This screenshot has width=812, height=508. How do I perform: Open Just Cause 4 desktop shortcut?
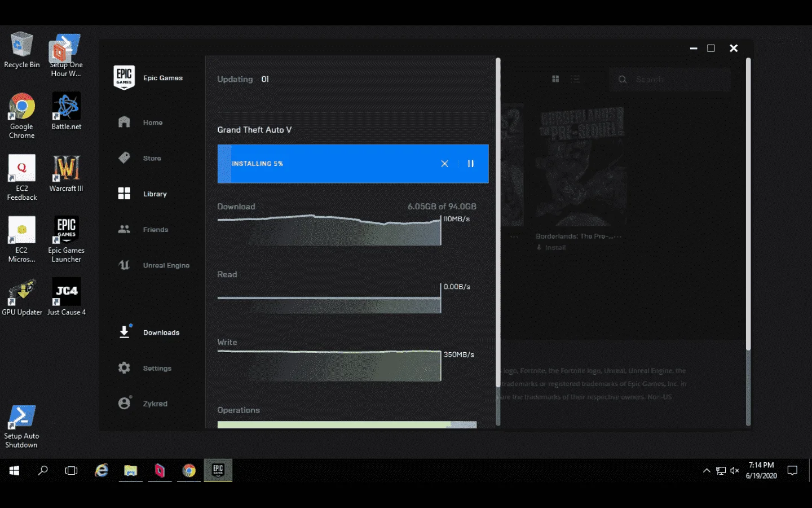point(67,296)
